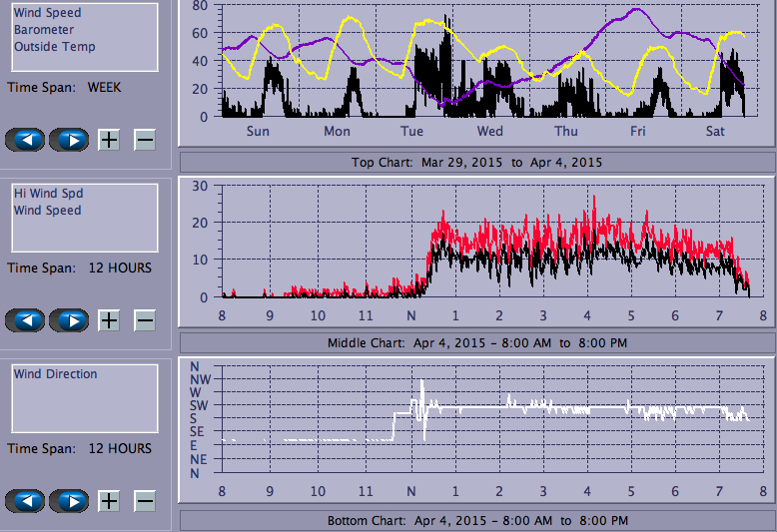Click the bottom chart's forward arrow button
This screenshot has height=532, width=777.
tap(69, 500)
